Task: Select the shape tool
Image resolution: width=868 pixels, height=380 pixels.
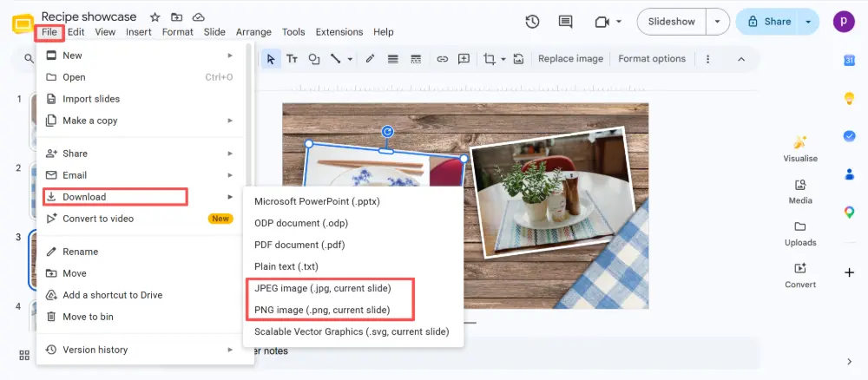Action: (x=314, y=59)
